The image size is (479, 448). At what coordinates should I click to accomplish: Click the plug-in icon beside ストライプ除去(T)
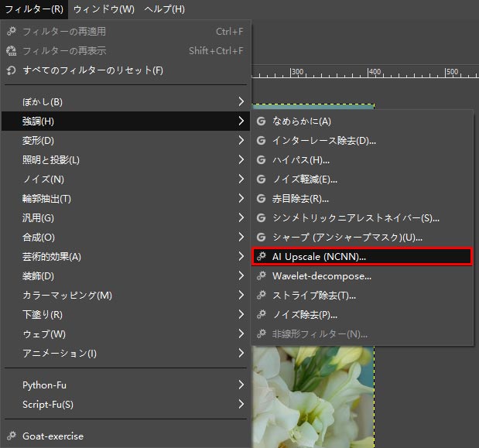point(262,296)
